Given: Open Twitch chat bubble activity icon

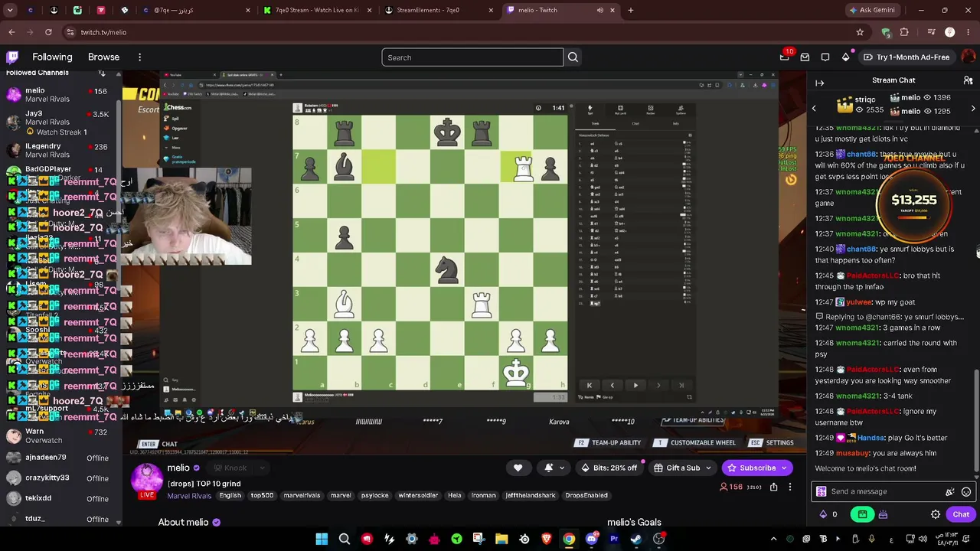Looking at the screenshot, I should (x=825, y=57).
